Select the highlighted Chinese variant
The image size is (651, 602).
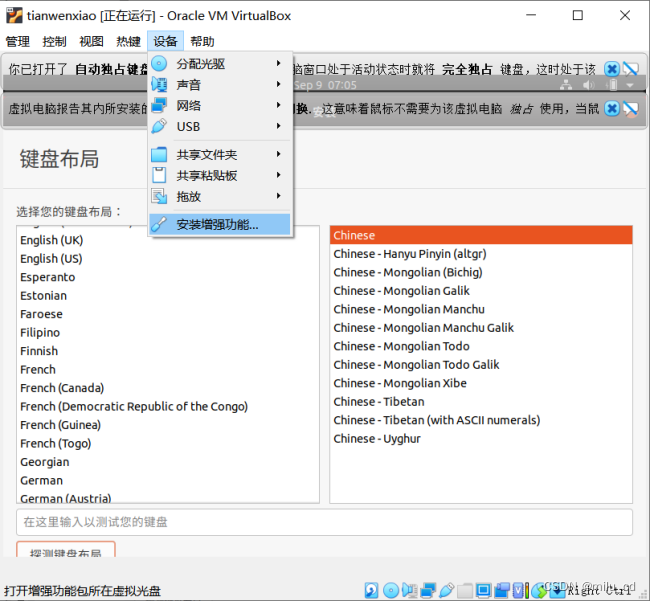(x=481, y=235)
